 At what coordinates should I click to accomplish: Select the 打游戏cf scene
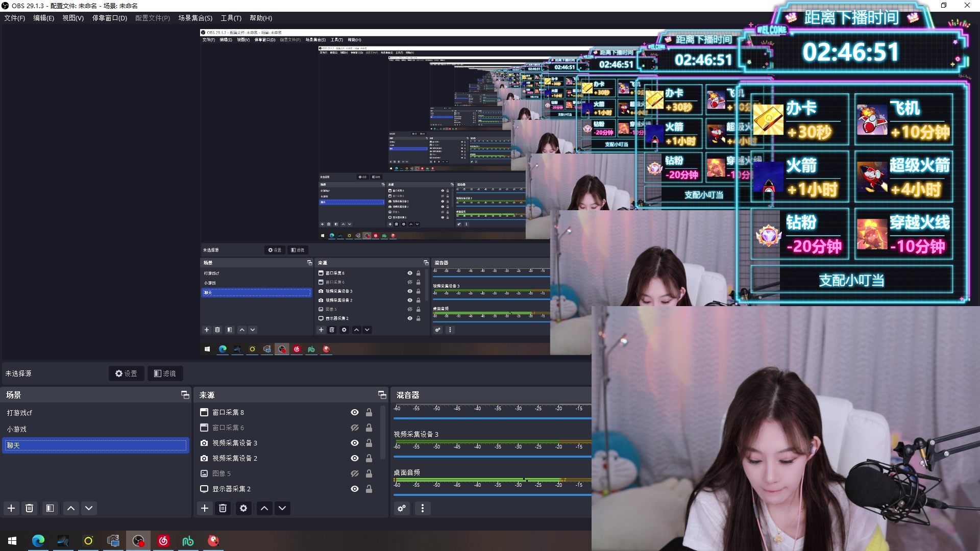tap(95, 413)
